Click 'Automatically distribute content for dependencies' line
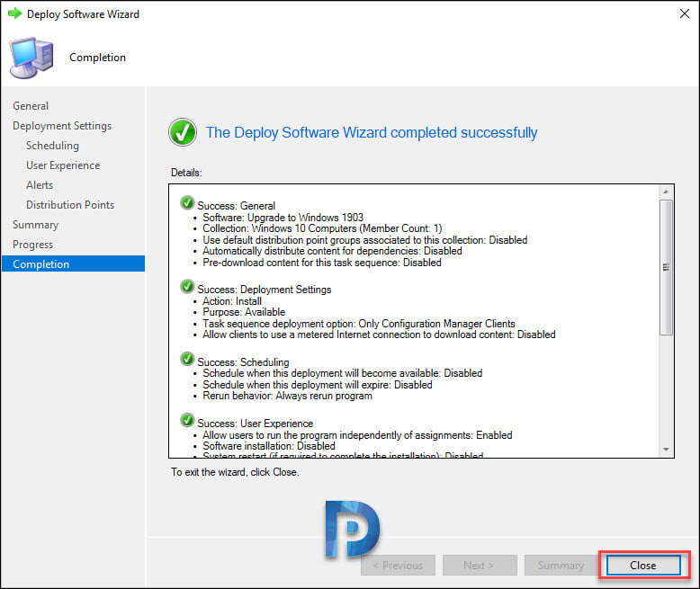 (x=332, y=251)
